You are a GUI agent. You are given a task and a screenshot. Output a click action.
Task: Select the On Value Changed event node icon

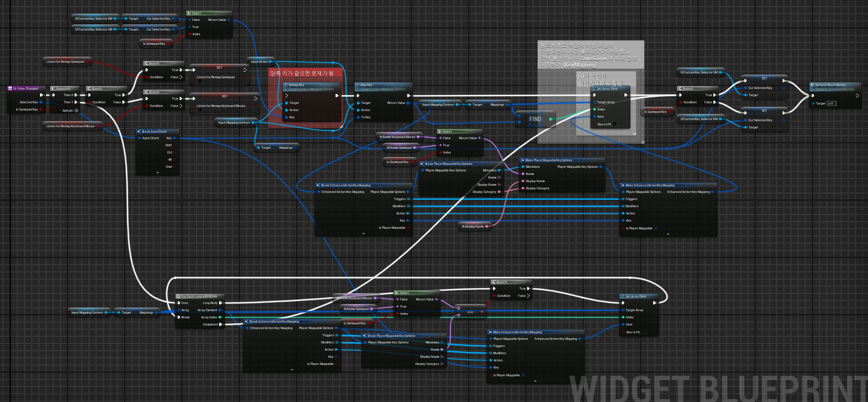click(10, 88)
